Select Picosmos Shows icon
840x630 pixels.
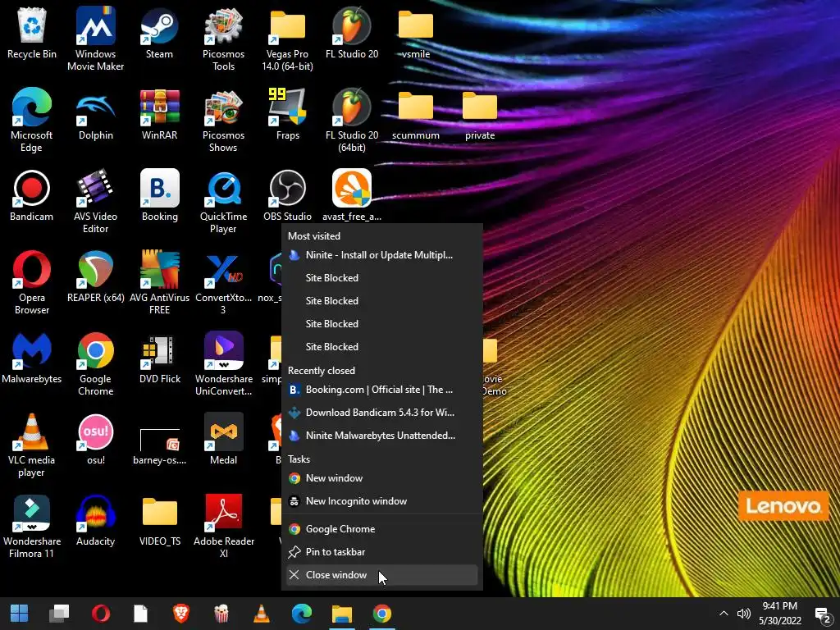point(223,120)
